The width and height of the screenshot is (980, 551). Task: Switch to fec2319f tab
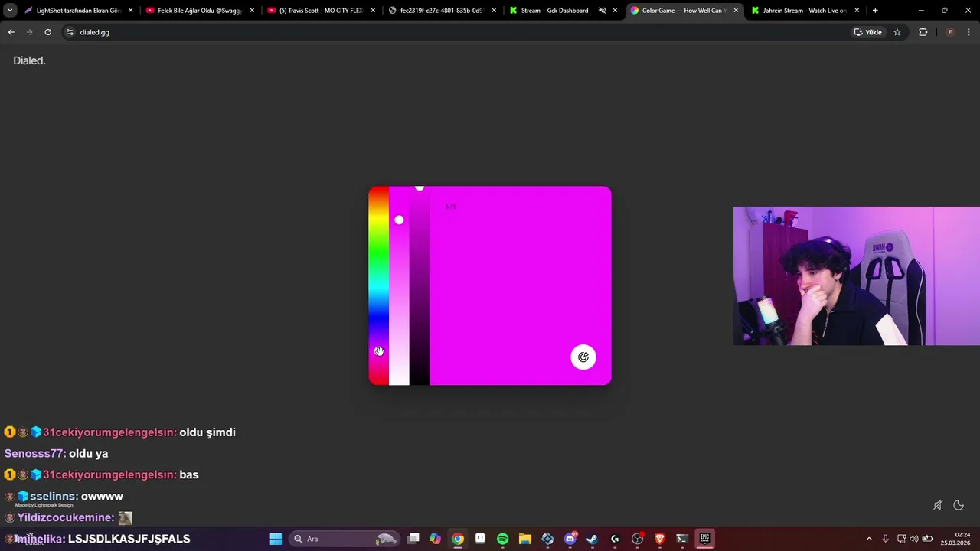(443, 11)
